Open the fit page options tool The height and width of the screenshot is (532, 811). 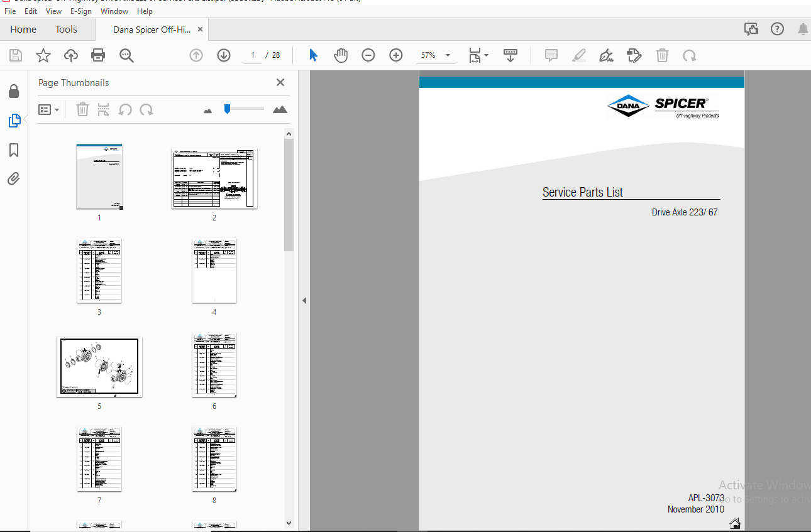(x=475, y=55)
